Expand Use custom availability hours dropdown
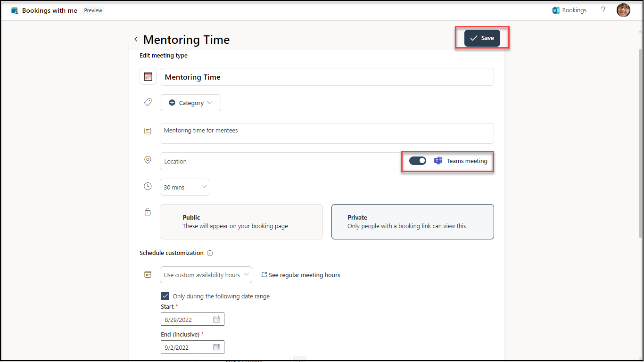This screenshot has width=644, height=362. point(206,275)
